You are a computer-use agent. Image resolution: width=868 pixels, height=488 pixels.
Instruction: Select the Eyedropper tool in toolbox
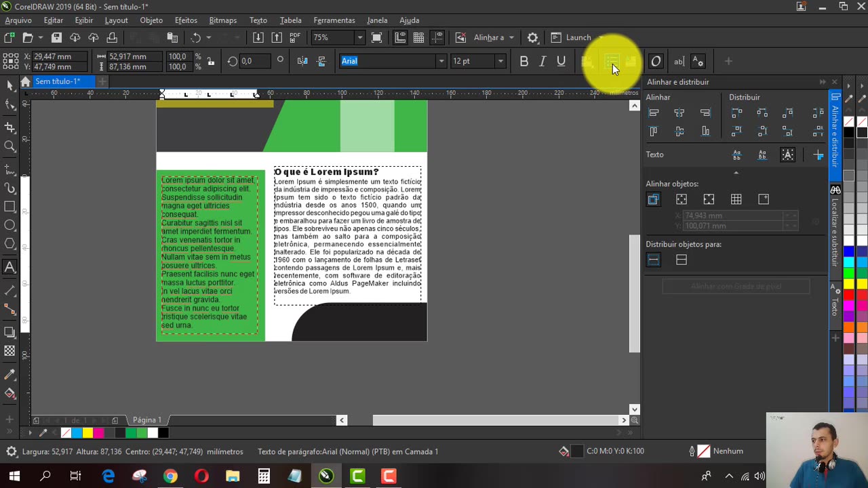pos(9,374)
